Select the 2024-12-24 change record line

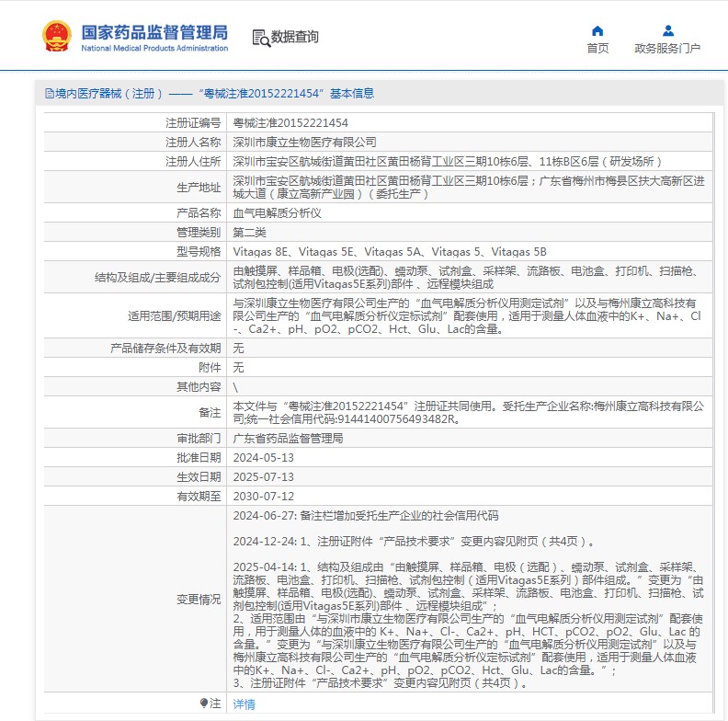point(414,542)
